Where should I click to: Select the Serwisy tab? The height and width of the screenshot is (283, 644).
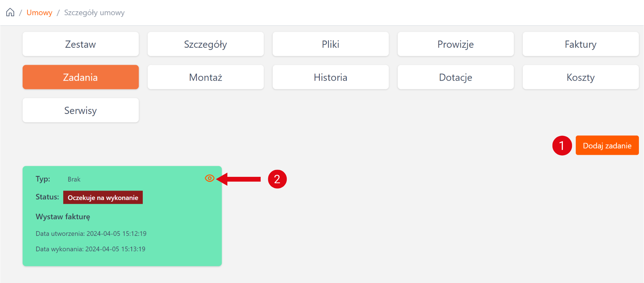pyautogui.click(x=80, y=111)
